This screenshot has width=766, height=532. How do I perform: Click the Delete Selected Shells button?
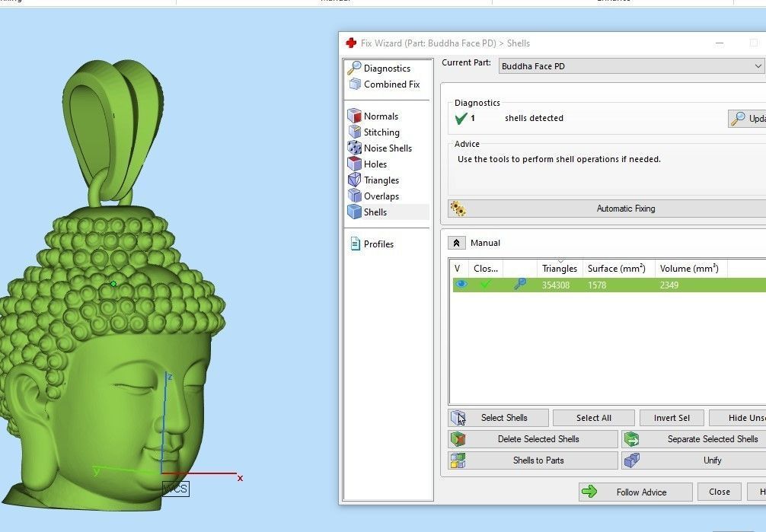(x=533, y=439)
